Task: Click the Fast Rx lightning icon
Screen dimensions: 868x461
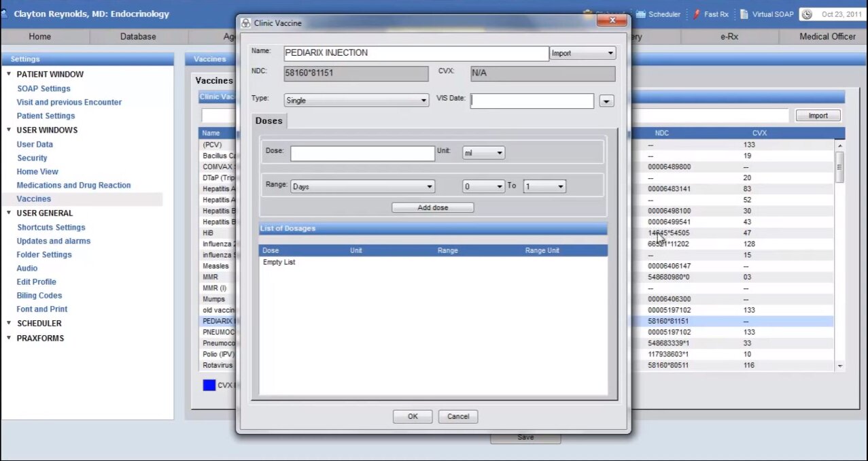Action: point(696,14)
